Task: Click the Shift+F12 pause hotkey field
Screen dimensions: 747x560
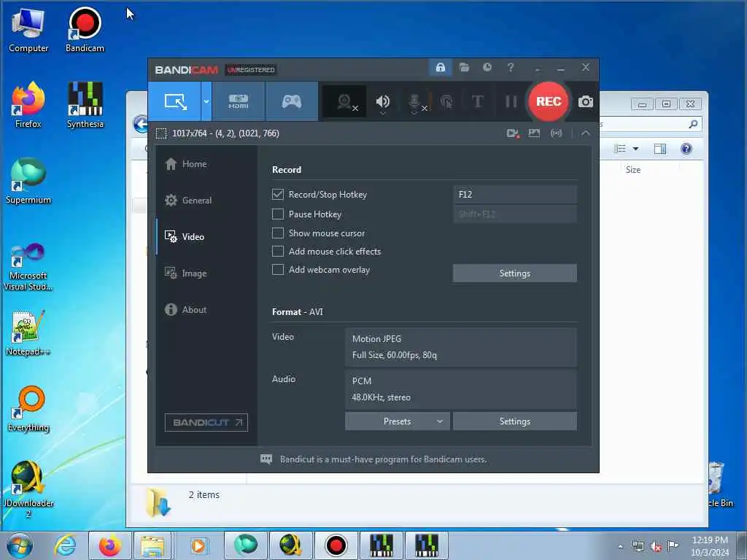Action: click(x=514, y=214)
